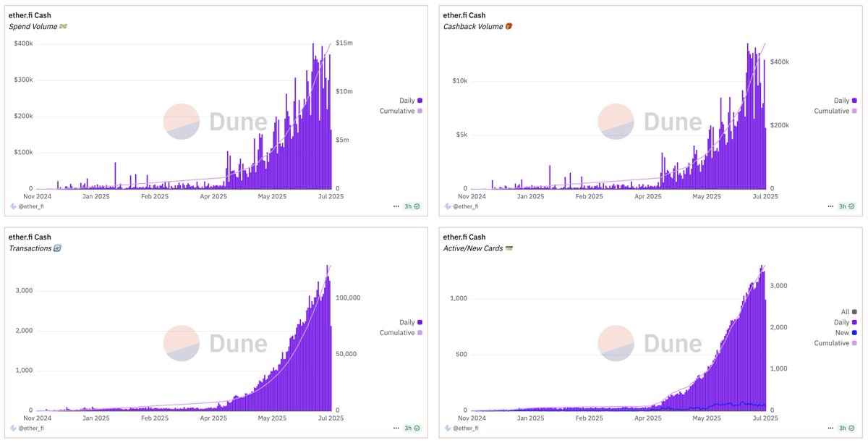This screenshot has width=868, height=443.
Task: Click ether.fi Cash heading above Transactions
Action: tap(30, 237)
